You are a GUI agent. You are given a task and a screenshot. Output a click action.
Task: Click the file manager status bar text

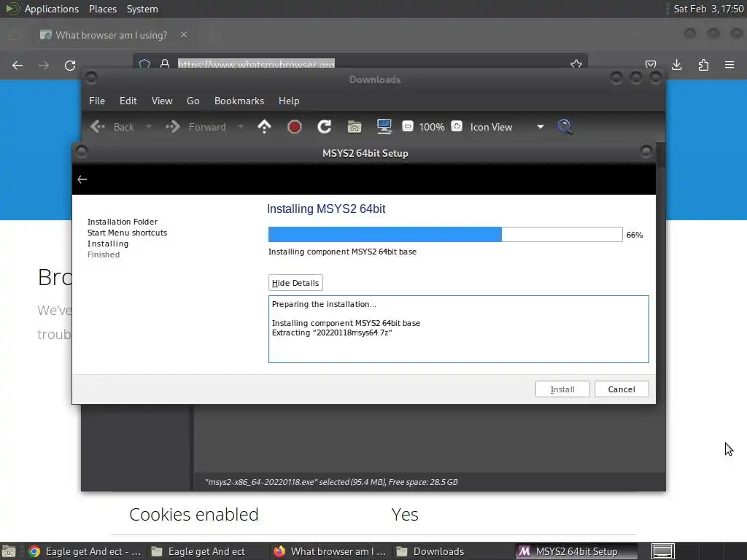331,482
